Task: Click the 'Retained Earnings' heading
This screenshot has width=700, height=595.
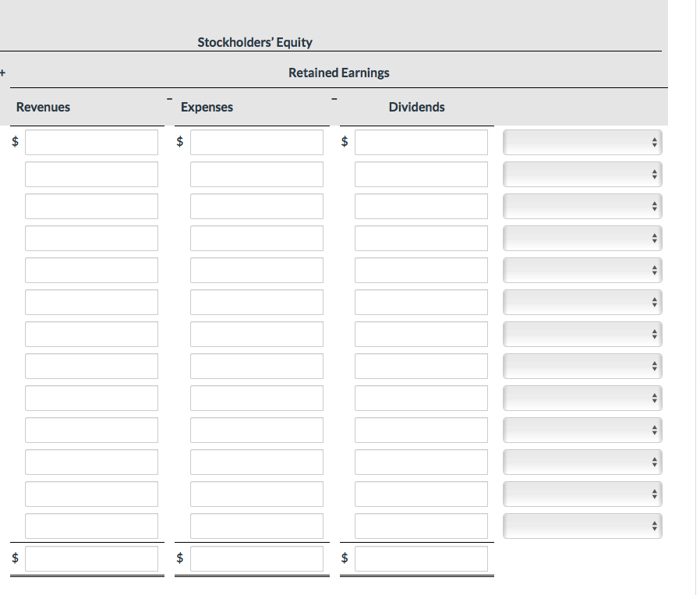Action: pyautogui.click(x=339, y=73)
